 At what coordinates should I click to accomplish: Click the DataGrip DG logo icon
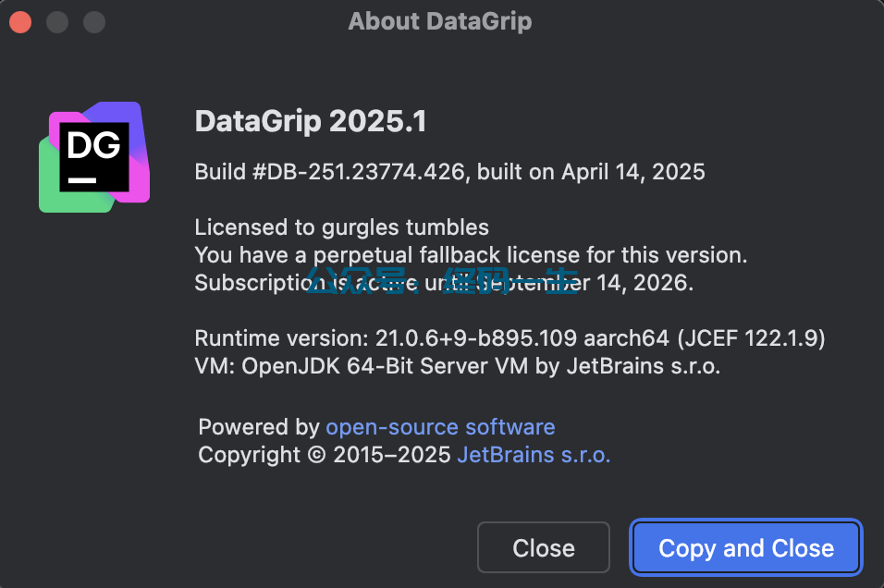pyautogui.click(x=94, y=157)
